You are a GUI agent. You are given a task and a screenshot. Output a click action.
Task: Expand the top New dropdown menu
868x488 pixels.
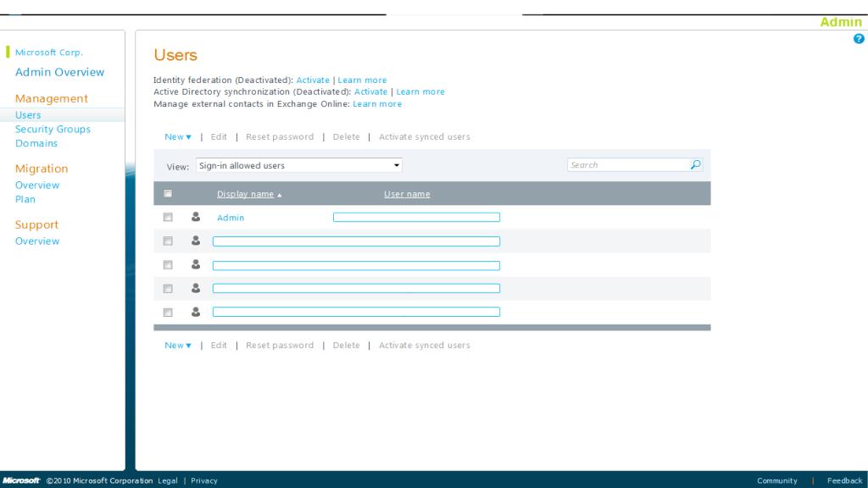click(x=178, y=136)
